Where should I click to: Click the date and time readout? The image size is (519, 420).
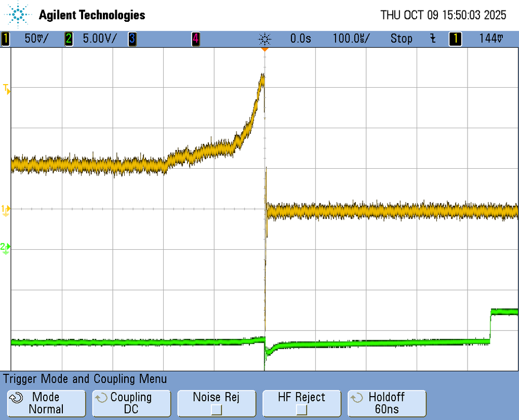click(443, 15)
